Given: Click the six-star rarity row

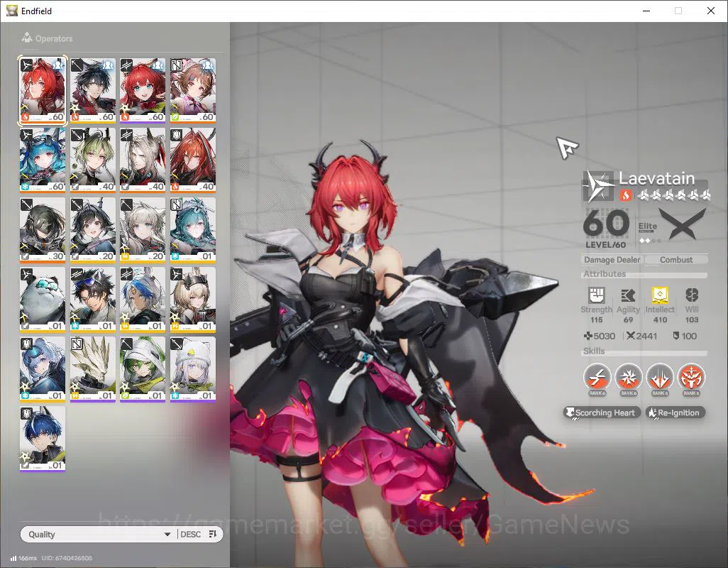Looking at the screenshot, I should pyautogui.click(x=673, y=195).
